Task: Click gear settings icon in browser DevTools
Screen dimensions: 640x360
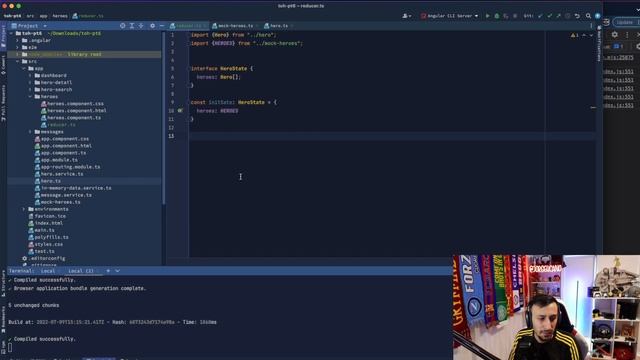Action: point(615,35)
